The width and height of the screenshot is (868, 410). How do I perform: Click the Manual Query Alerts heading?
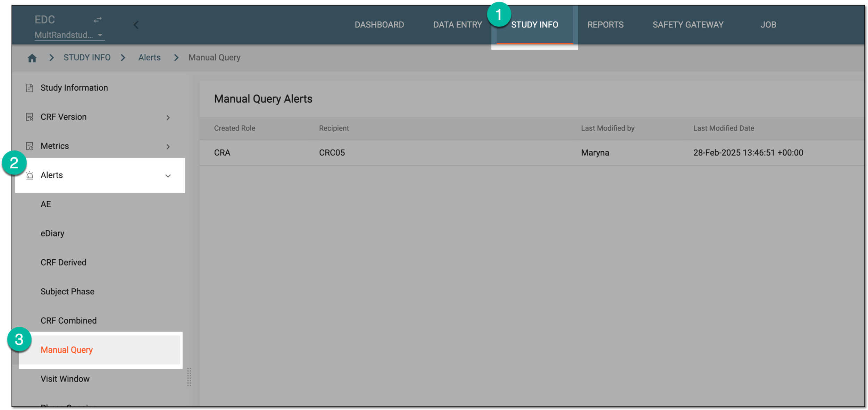pos(263,99)
